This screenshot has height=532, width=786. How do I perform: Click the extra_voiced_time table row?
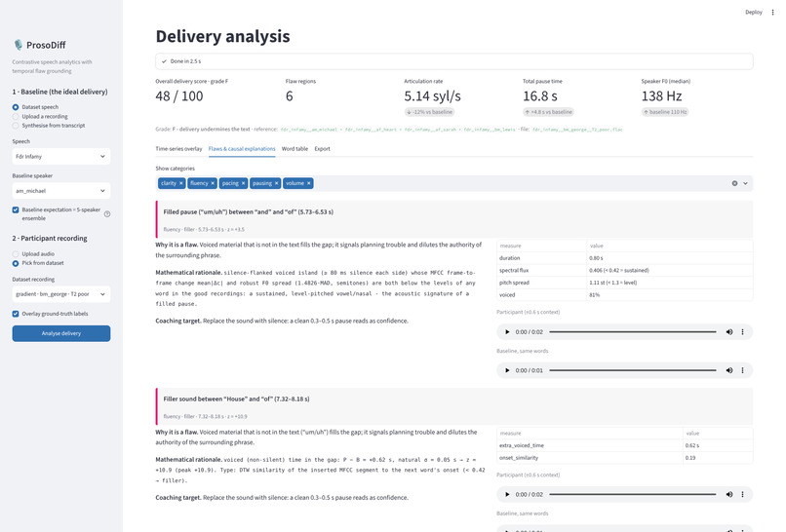[x=624, y=445]
